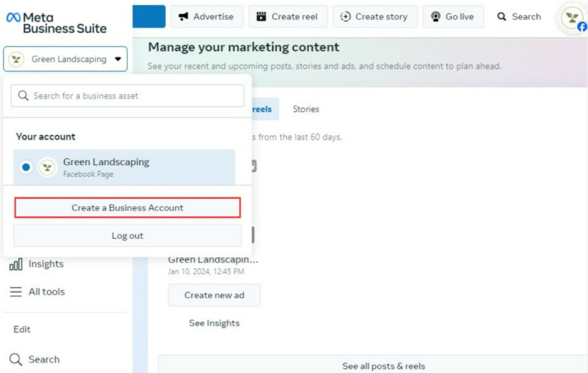The image size is (588, 373).
Task: Click the Your account heading
Action: click(46, 137)
